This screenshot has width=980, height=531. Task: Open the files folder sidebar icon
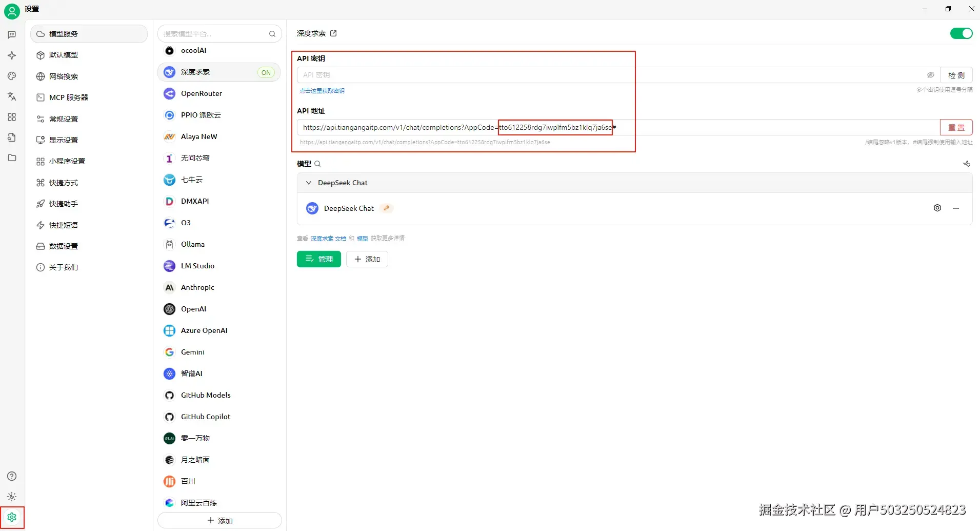pos(12,158)
